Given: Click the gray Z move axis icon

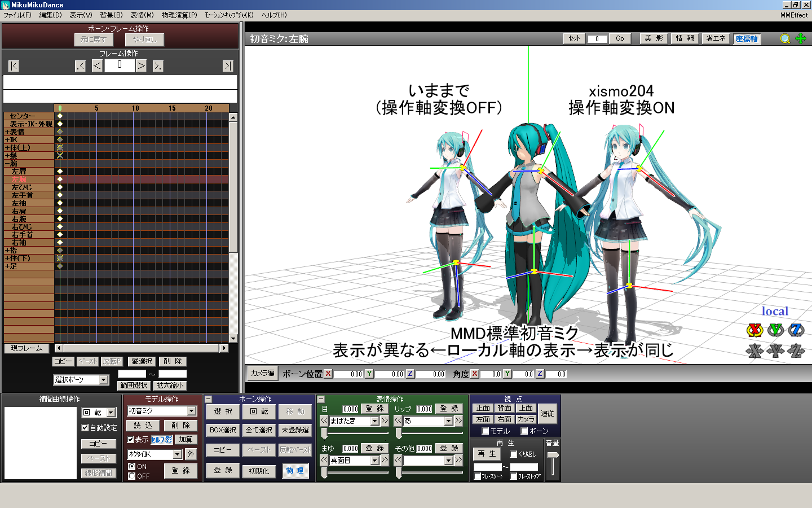Looking at the screenshot, I should click(x=796, y=351).
